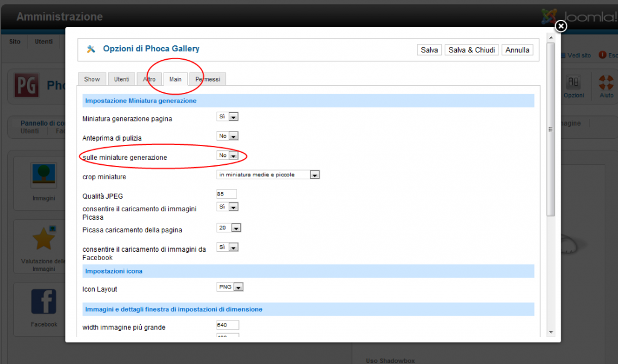The image size is (618, 364).
Task: Switch to the Show tab
Action: [x=92, y=79]
